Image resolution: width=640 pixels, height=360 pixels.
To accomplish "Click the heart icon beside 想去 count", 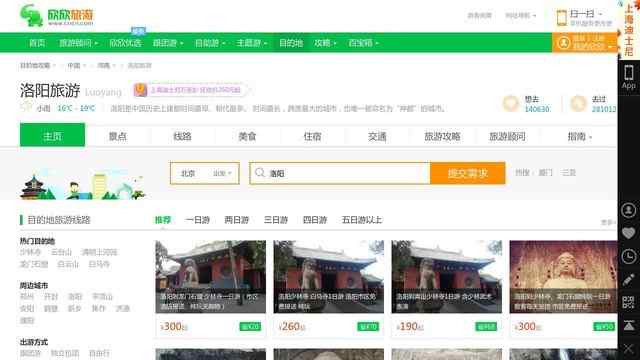I will (511, 104).
